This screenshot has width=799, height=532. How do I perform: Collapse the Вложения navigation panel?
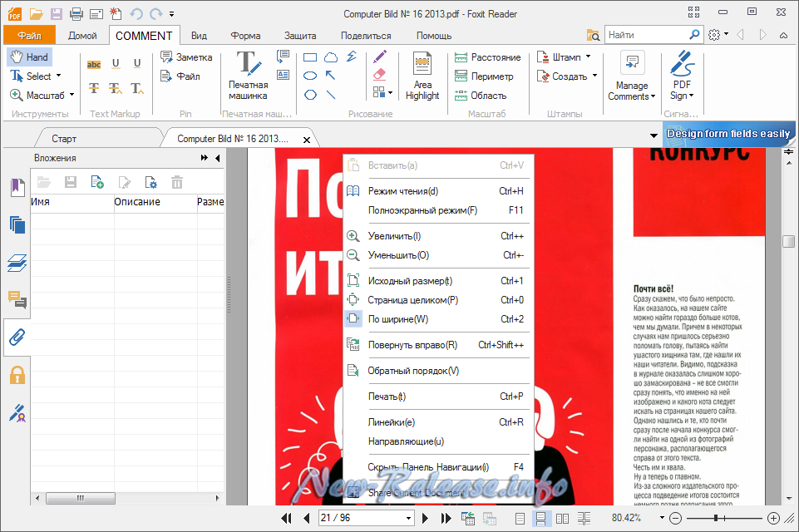click(218, 158)
